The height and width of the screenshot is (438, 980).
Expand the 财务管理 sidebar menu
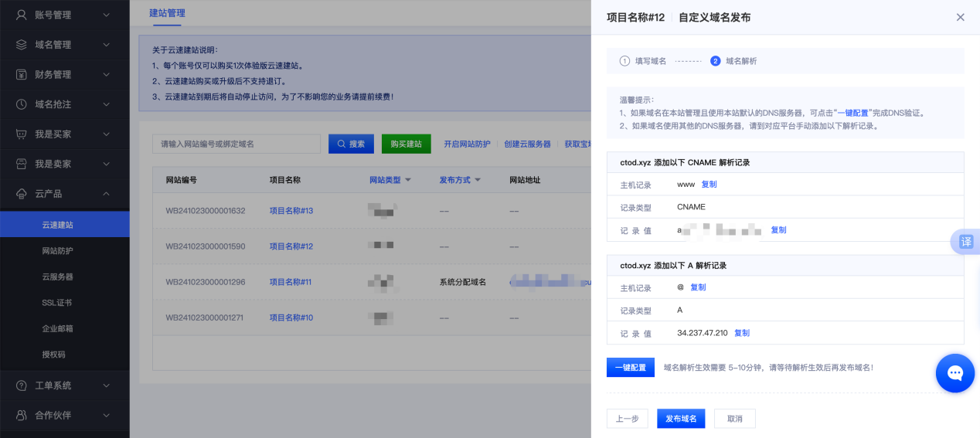click(64, 74)
